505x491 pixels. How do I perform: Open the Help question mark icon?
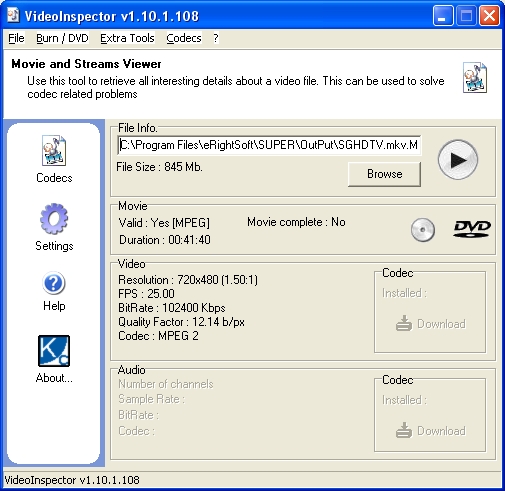54,283
